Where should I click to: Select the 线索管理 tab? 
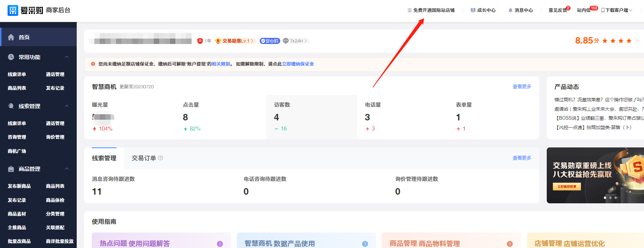click(104, 158)
